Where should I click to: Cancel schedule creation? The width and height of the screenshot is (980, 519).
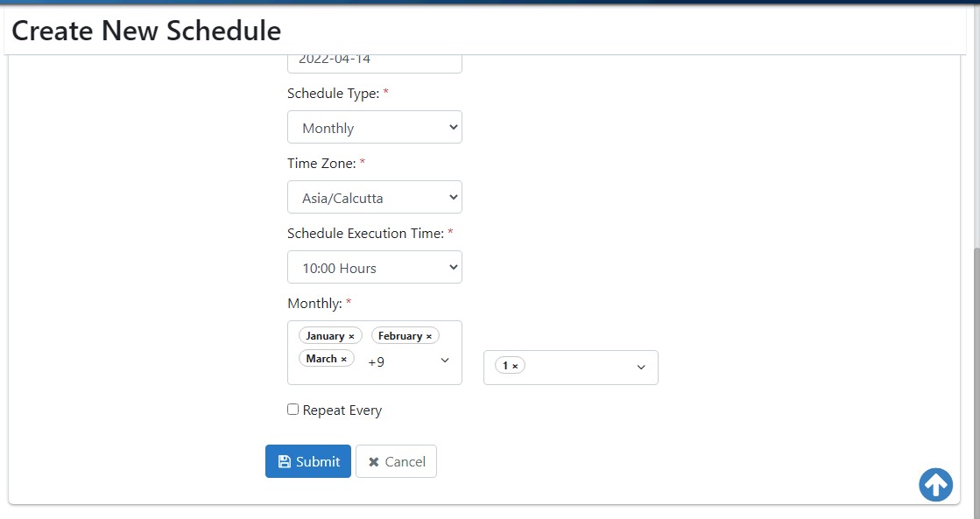click(396, 461)
